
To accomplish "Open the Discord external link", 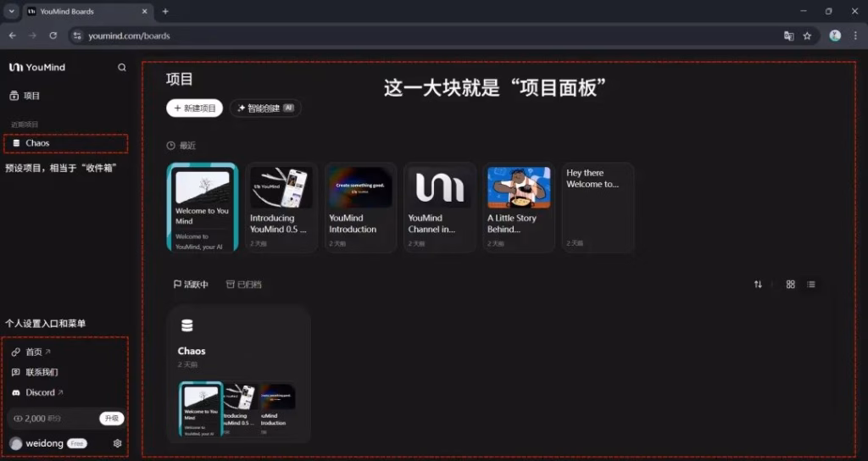I will point(39,393).
